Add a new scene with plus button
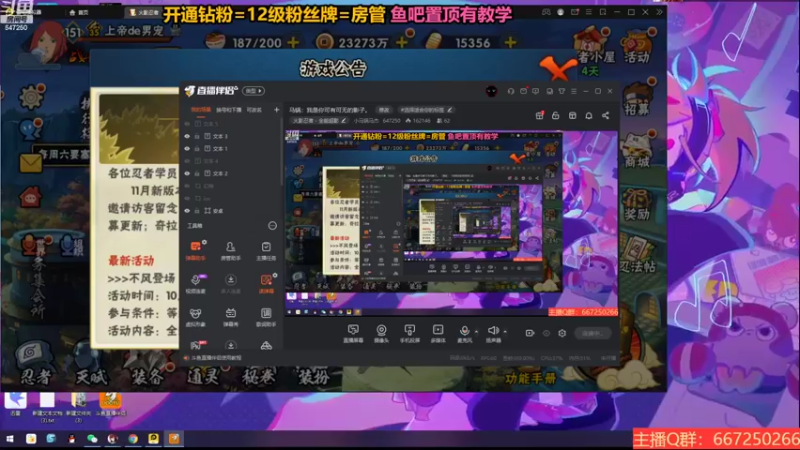This screenshot has height=450, width=800. click(277, 110)
